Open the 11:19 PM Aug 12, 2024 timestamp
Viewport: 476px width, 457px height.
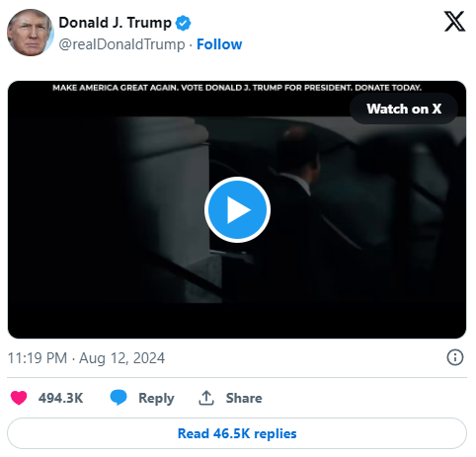click(x=86, y=358)
